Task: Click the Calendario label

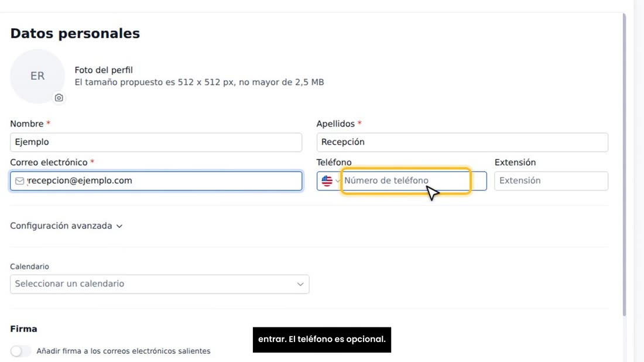Action: [x=30, y=267]
